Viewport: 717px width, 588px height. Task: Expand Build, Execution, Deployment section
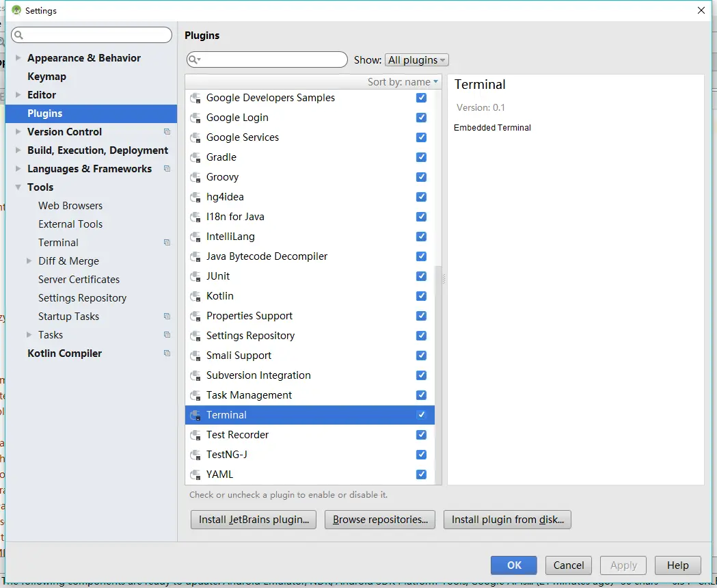pos(18,150)
